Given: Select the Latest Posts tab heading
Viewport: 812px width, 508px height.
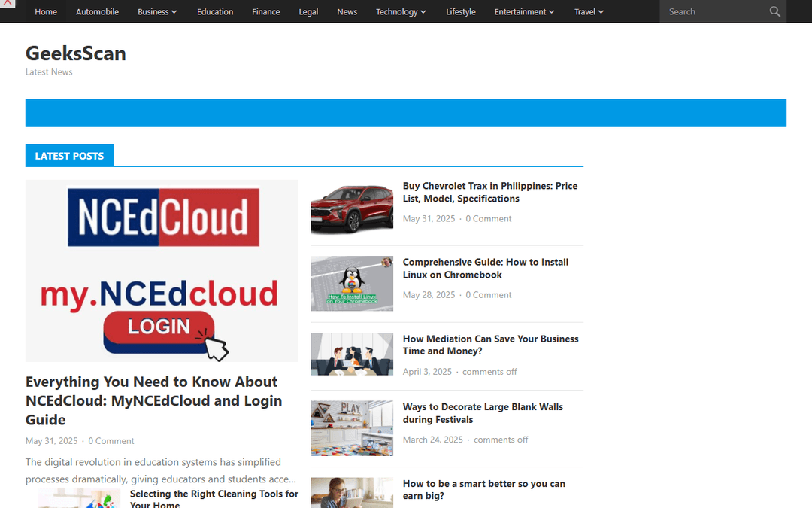Looking at the screenshot, I should tap(69, 156).
